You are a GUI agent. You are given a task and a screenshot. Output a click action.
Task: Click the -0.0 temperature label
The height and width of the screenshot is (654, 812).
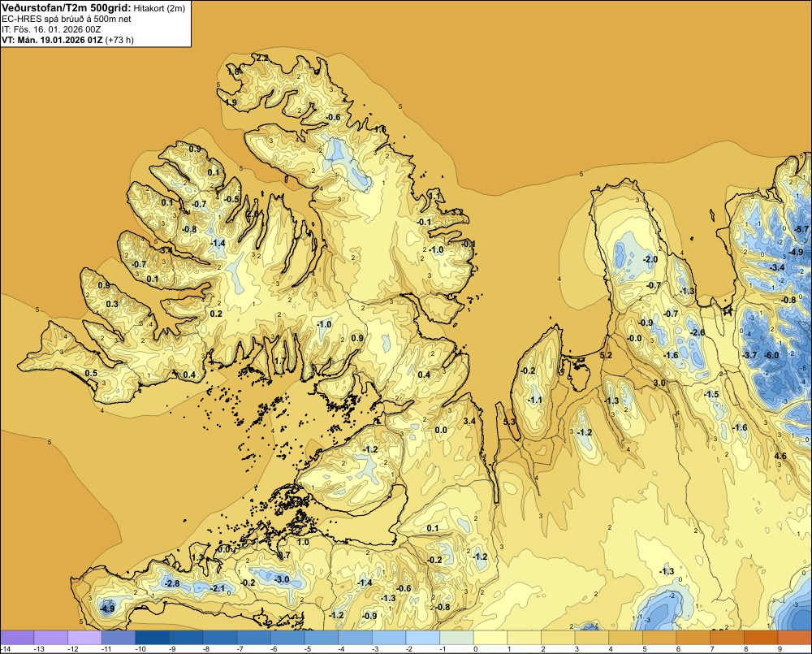pyautogui.click(x=634, y=339)
